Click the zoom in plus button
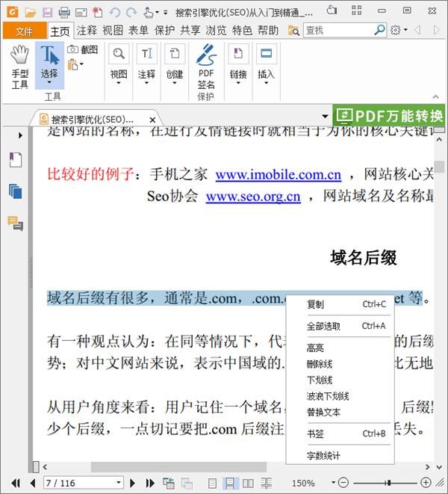Screen dimensions: 448x494 click(x=426, y=482)
